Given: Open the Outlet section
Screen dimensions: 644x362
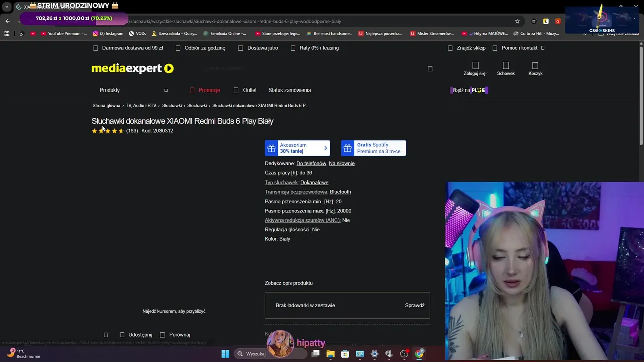Looking at the screenshot, I should click(x=245, y=90).
